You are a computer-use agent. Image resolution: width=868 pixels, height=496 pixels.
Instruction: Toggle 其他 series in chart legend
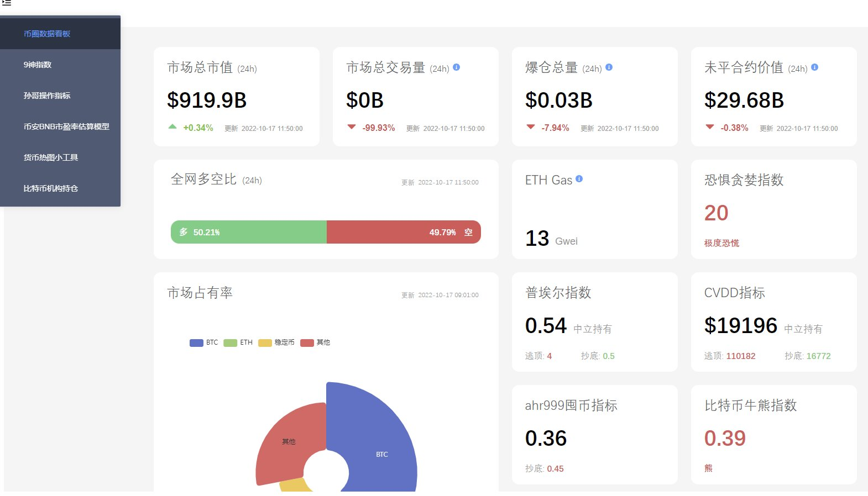tap(315, 342)
